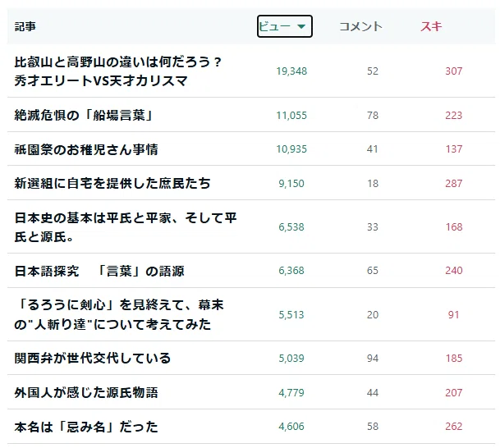Click the green arrow in ビュー header
The height and width of the screenshot is (448, 500).
click(301, 26)
